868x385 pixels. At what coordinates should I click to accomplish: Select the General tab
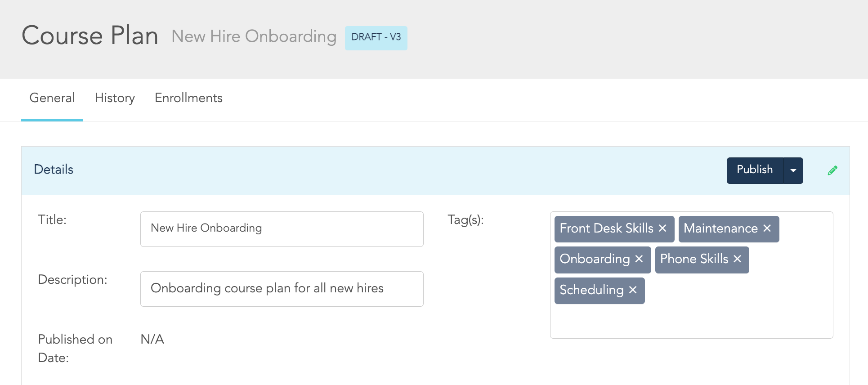click(x=52, y=98)
